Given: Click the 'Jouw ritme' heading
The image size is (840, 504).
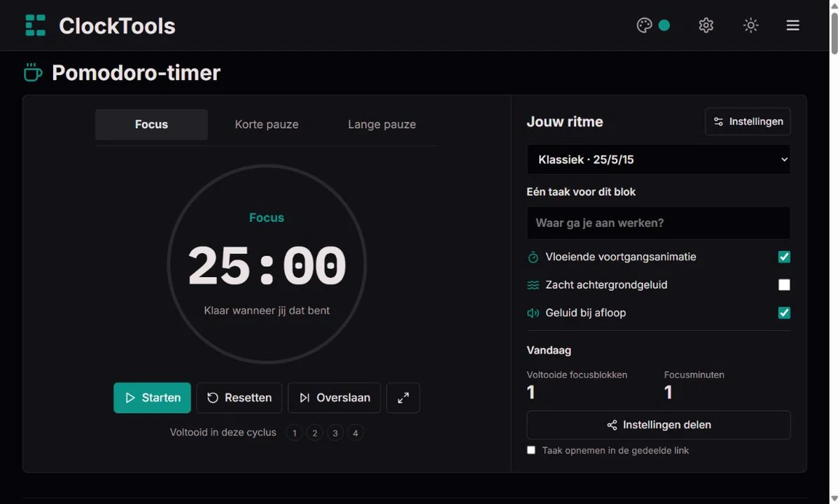Looking at the screenshot, I should coord(565,122).
